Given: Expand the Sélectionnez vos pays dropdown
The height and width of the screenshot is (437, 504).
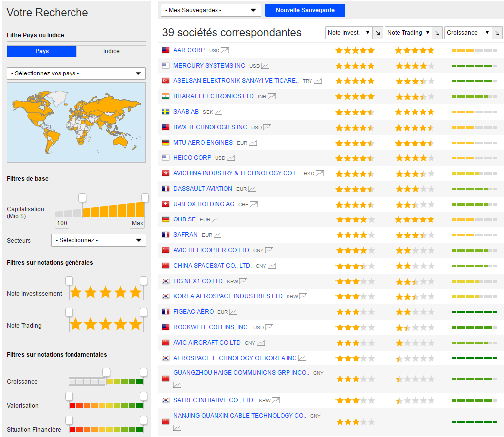Looking at the screenshot, I should click(x=76, y=73).
